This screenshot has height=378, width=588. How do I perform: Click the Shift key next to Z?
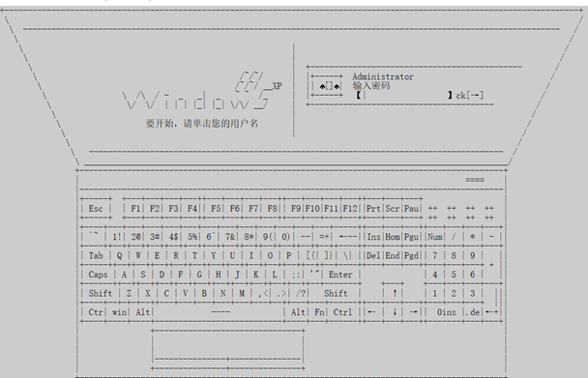coord(101,293)
